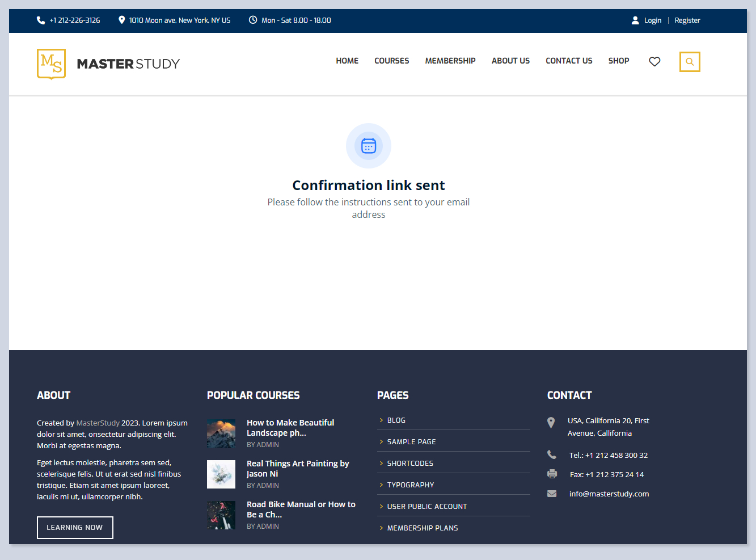The image size is (756, 560).
Task: Click the printer fax icon in footer
Action: tap(552, 474)
